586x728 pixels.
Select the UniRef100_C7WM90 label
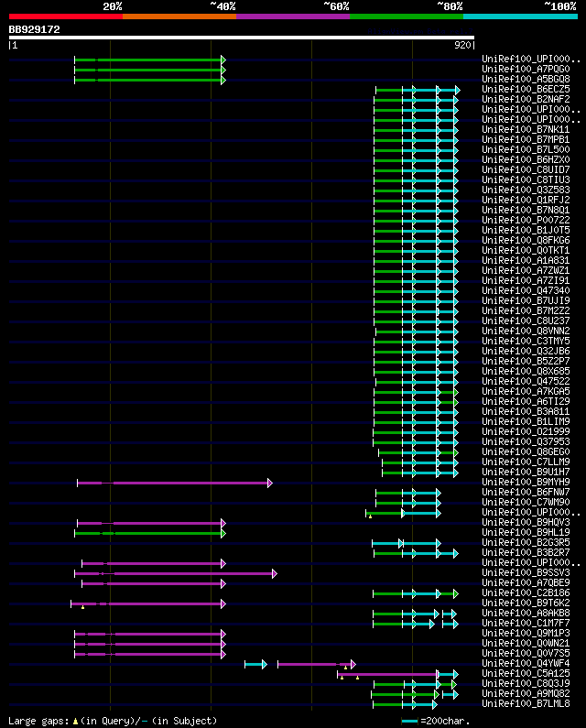click(x=526, y=503)
